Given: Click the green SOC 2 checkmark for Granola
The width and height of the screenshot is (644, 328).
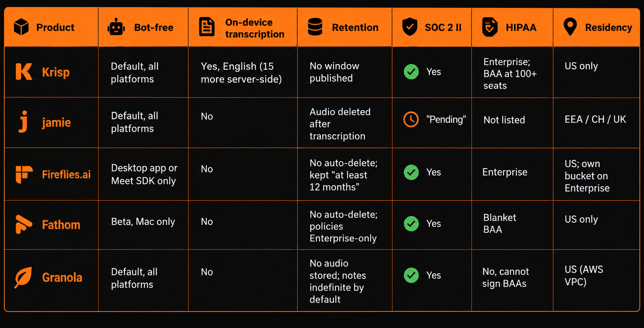Looking at the screenshot, I should coord(411,275).
